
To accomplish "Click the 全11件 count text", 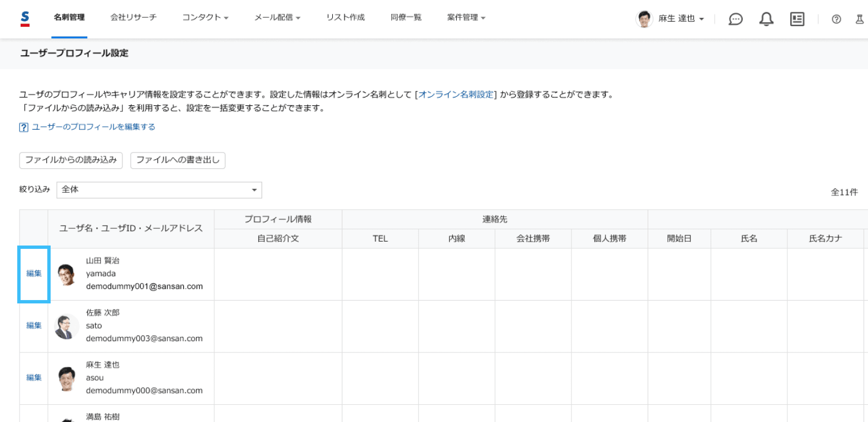I will click(844, 193).
